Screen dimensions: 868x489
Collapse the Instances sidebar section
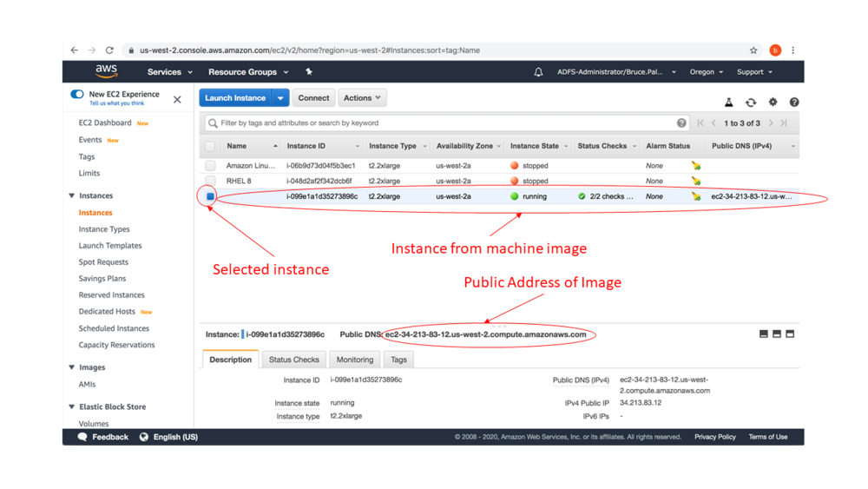(71, 195)
